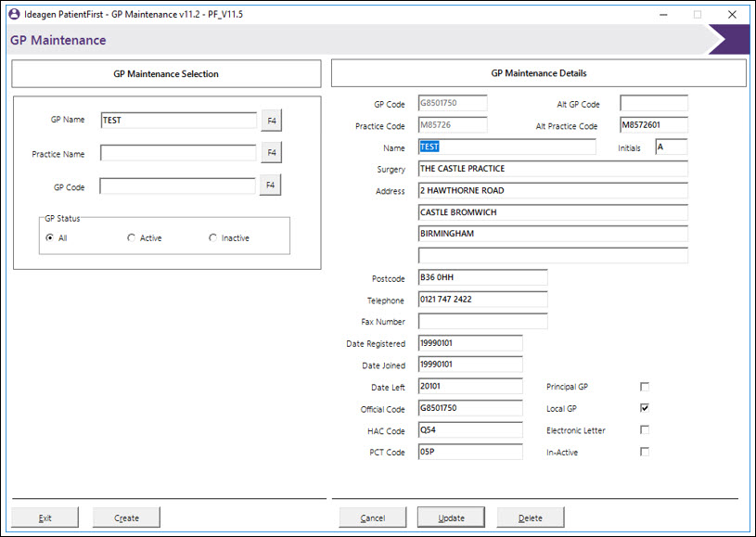Click the GP Status group label
The height and width of the screenshot is (537, 756).
(x=62, y=218)
